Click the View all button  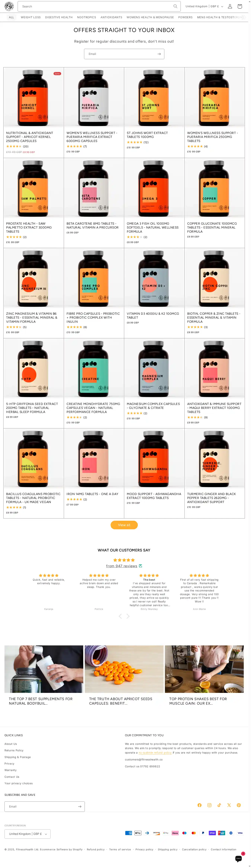tap(124, 525)
